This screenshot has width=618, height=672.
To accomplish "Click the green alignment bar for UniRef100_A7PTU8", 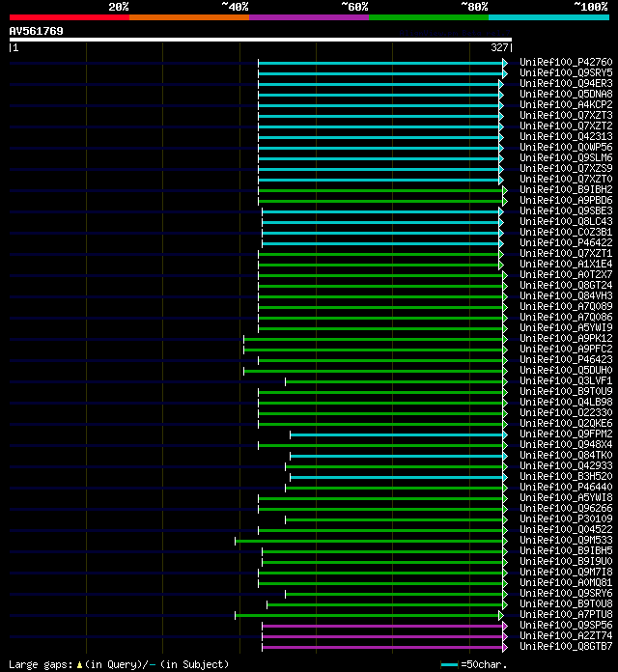I will tap(367, 615).
